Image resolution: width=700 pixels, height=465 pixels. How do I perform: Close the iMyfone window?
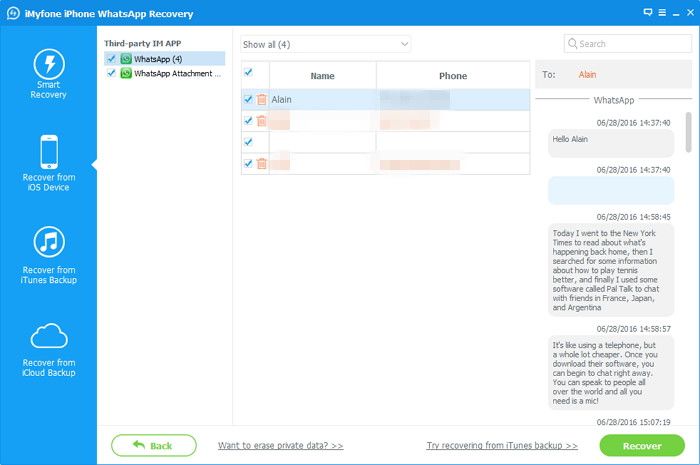pos(690,12)
